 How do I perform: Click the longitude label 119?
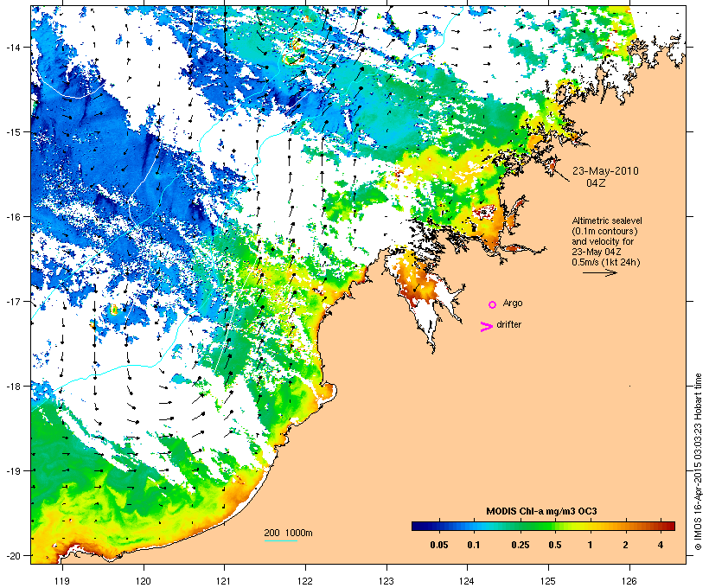click(x=62, y=581)
